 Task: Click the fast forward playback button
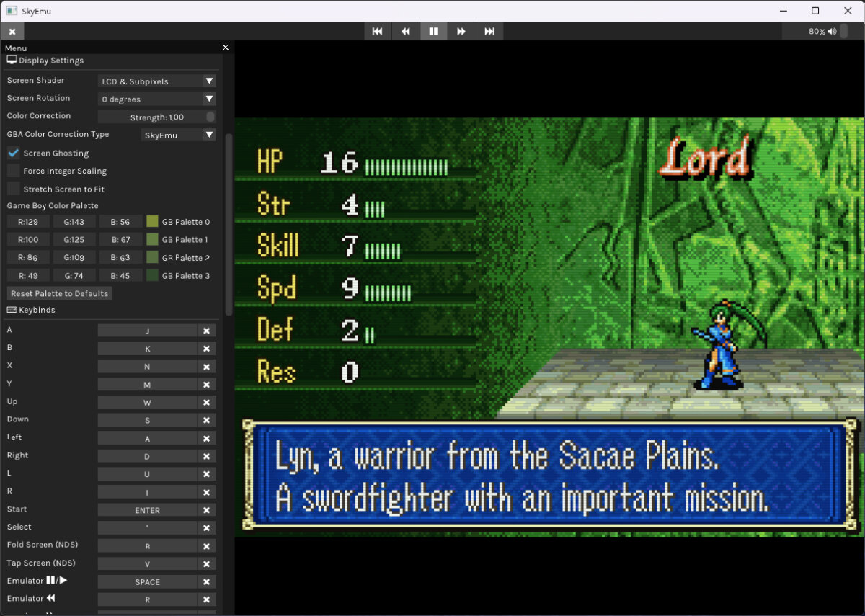click(461, 31)
